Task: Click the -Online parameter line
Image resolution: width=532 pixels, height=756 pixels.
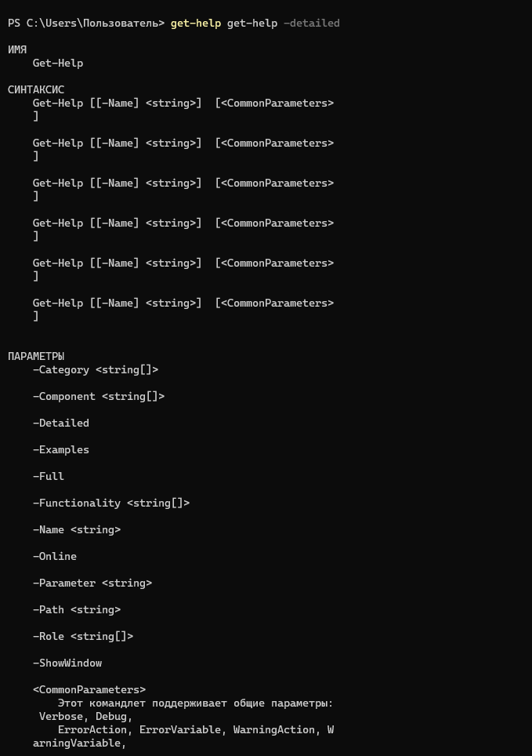Action: point(54,556)
